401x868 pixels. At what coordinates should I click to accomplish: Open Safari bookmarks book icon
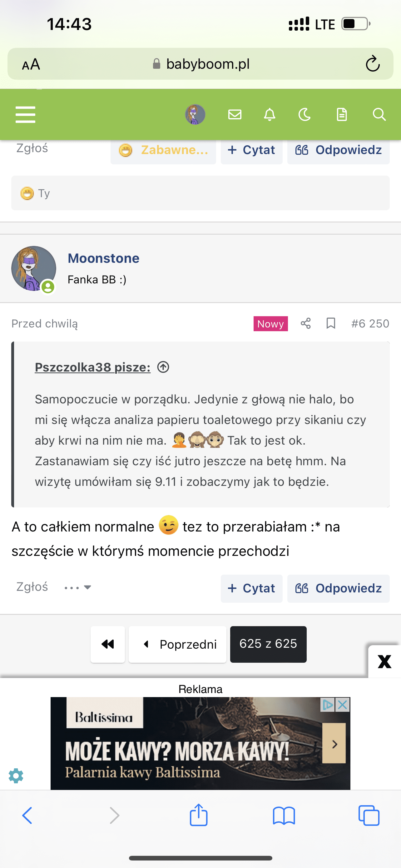(284, 816)
